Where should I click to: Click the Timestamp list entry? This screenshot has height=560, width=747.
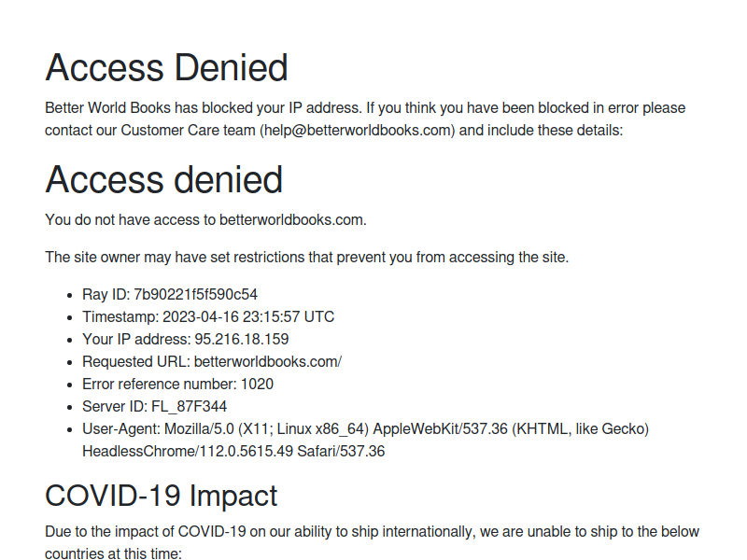click(208, 316)
